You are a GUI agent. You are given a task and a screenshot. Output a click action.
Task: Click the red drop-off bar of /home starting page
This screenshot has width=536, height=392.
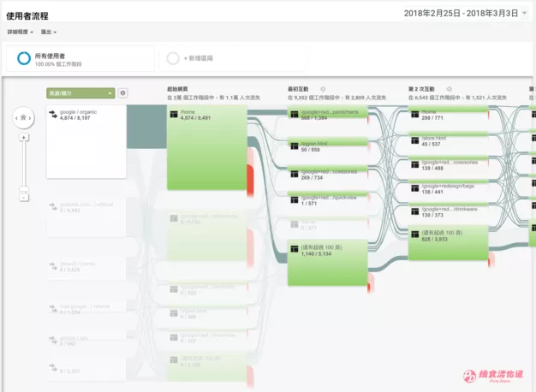tap(250, 180)
